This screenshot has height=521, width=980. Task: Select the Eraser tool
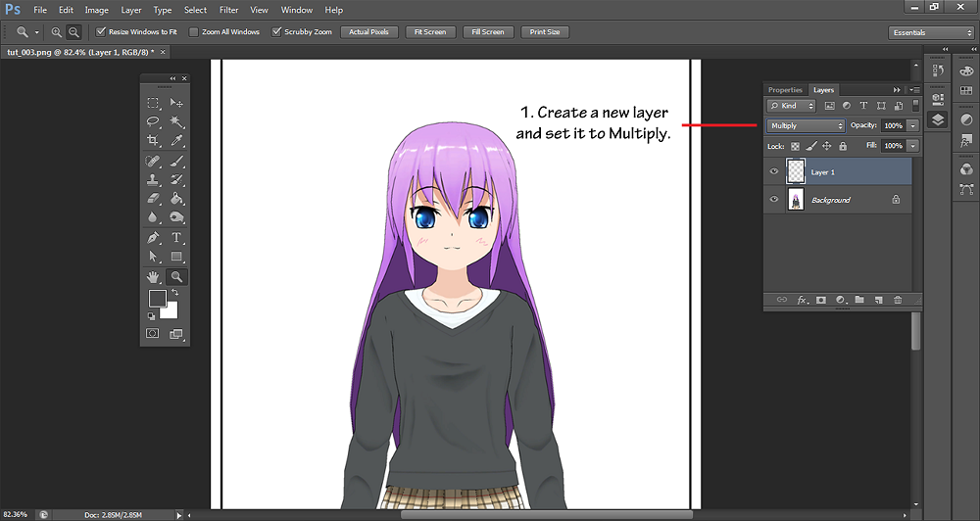(x=153, y=199)
